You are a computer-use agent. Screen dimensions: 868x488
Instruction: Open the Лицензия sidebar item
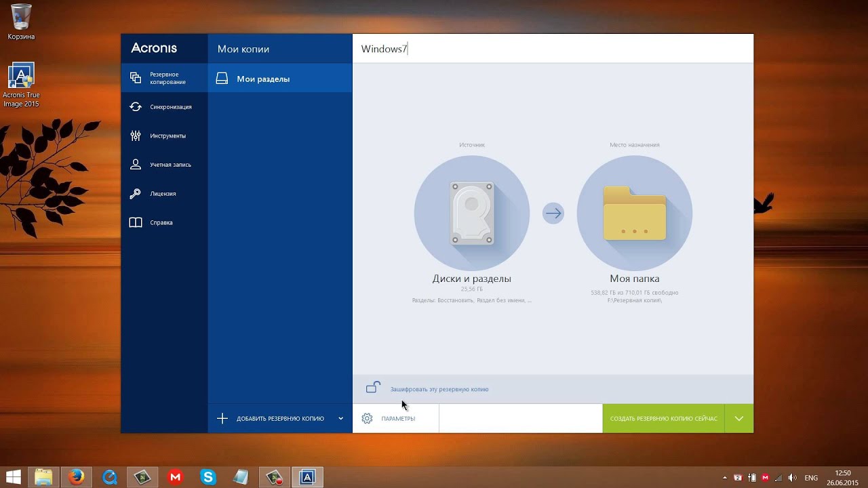click(164, 194)
